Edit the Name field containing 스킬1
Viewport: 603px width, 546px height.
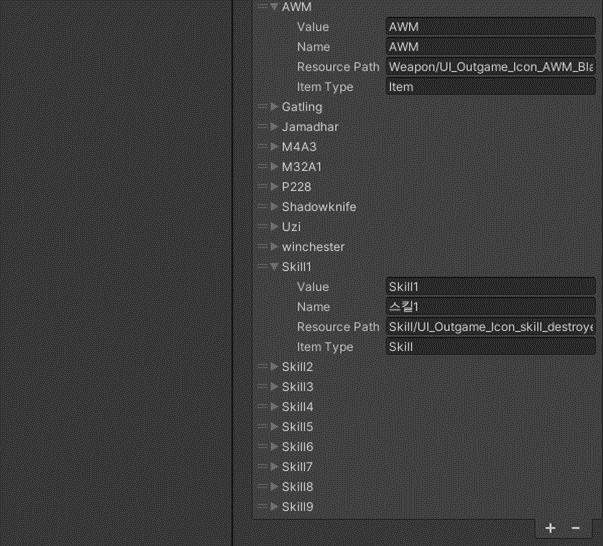[x=491, y=307]
